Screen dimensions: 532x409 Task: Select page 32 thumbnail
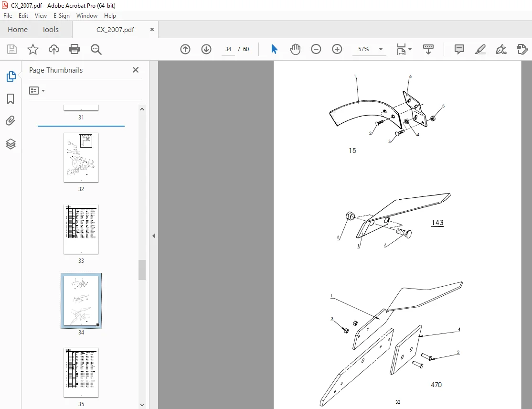point(81,158)
